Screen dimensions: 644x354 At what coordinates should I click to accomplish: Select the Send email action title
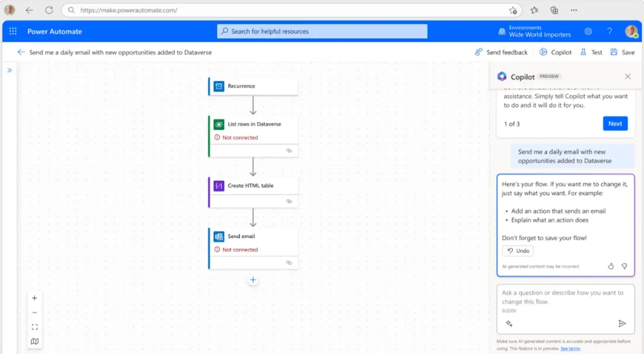click(241, 236)
